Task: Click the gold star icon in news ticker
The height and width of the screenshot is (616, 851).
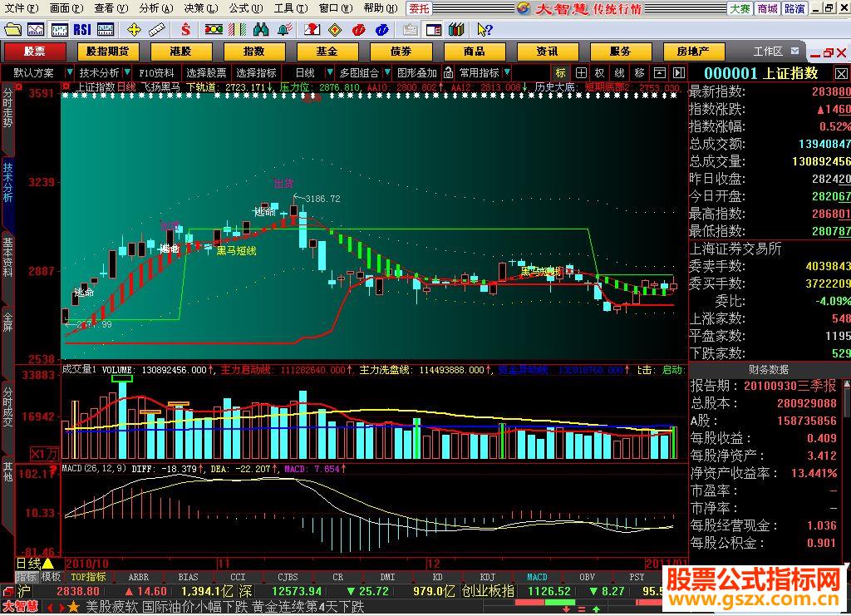Action: (x=74, y=607)
